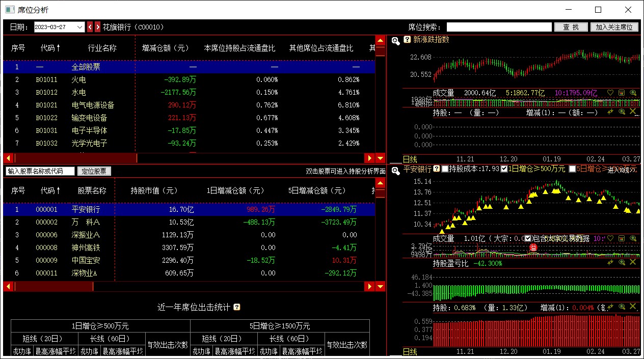Screen dimensions: 644x359
Task: Uncheck 1日增仓≥500万元 checkbox
Action: click(504, 169)
